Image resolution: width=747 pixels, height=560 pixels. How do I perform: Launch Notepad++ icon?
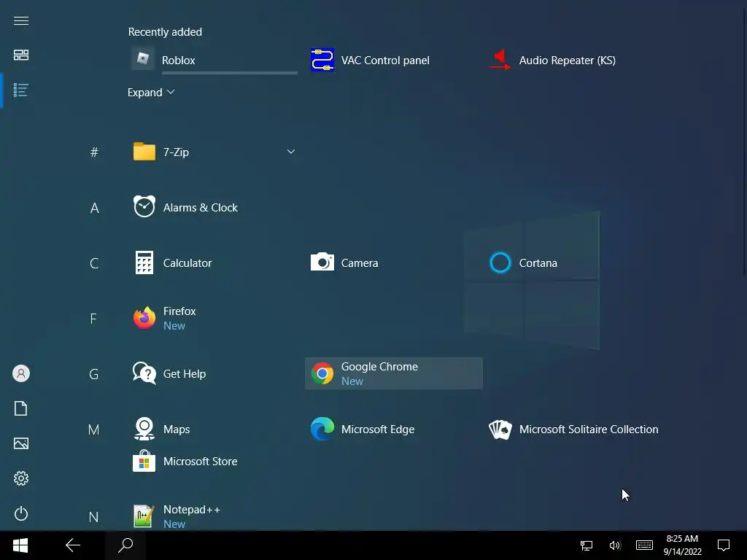pyautogui.click(x=144, y=516)
